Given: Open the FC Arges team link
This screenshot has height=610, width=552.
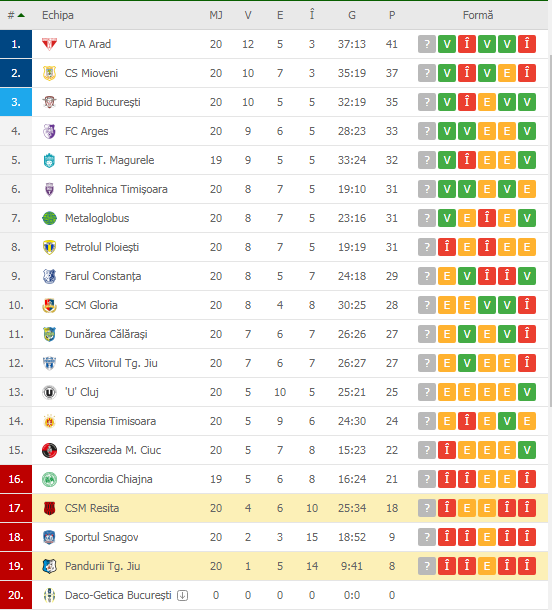Looking at the screenshot, I should pos(86,131).
